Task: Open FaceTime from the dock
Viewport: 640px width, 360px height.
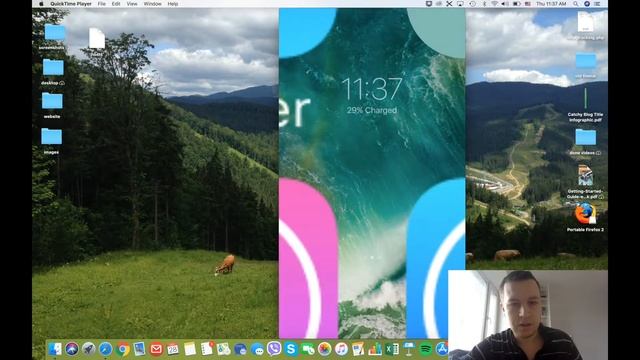Action: pos(308,349)
